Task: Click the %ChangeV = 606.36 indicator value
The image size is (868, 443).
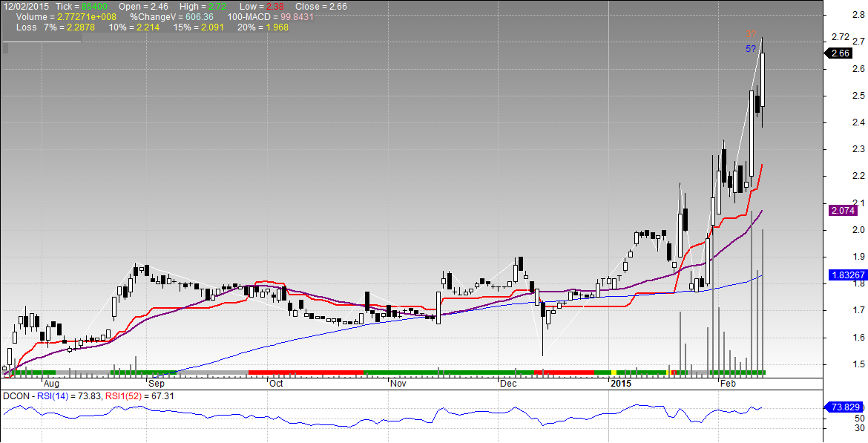Action: pyautogui.click(x=171, y=17)
